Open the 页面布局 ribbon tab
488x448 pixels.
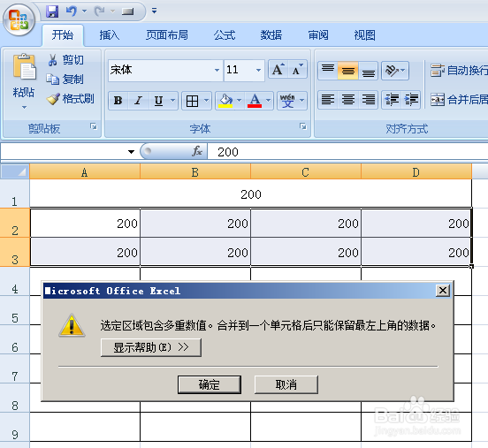click(x=167, y=35)
